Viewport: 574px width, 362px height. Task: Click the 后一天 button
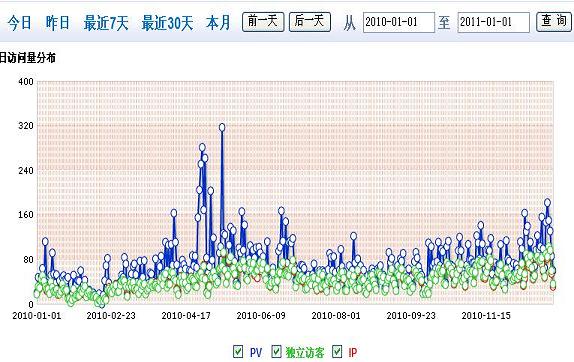tap(310, 22)
